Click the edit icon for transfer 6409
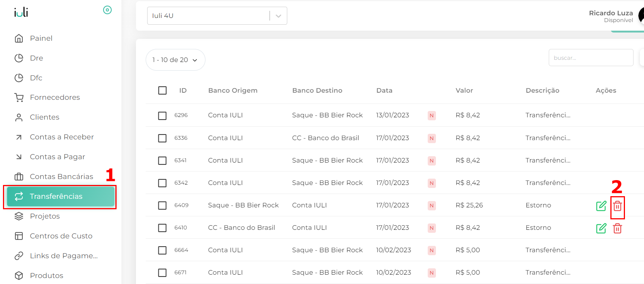 pos(601,206)
